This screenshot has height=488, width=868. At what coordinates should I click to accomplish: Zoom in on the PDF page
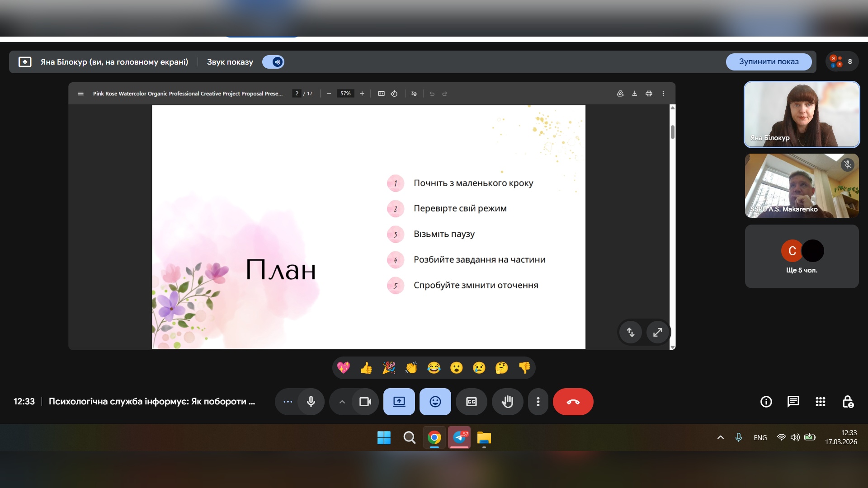(x=362, y=94)
